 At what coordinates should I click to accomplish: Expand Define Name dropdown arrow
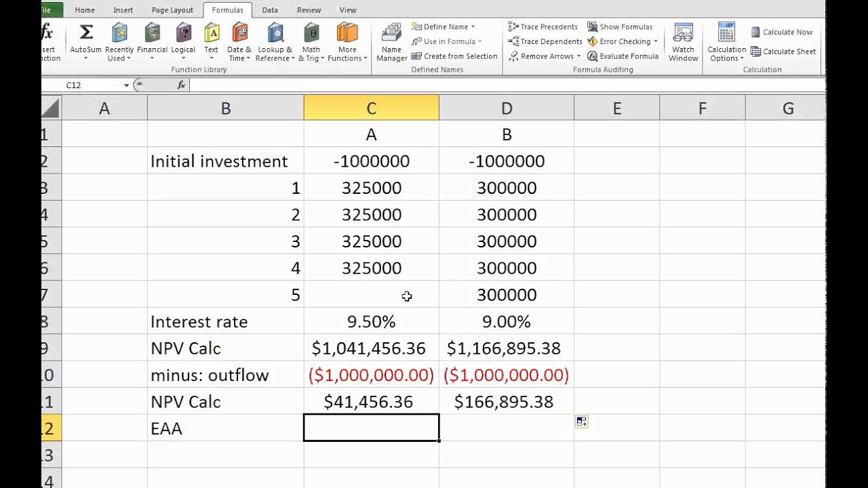click(473, 26)
